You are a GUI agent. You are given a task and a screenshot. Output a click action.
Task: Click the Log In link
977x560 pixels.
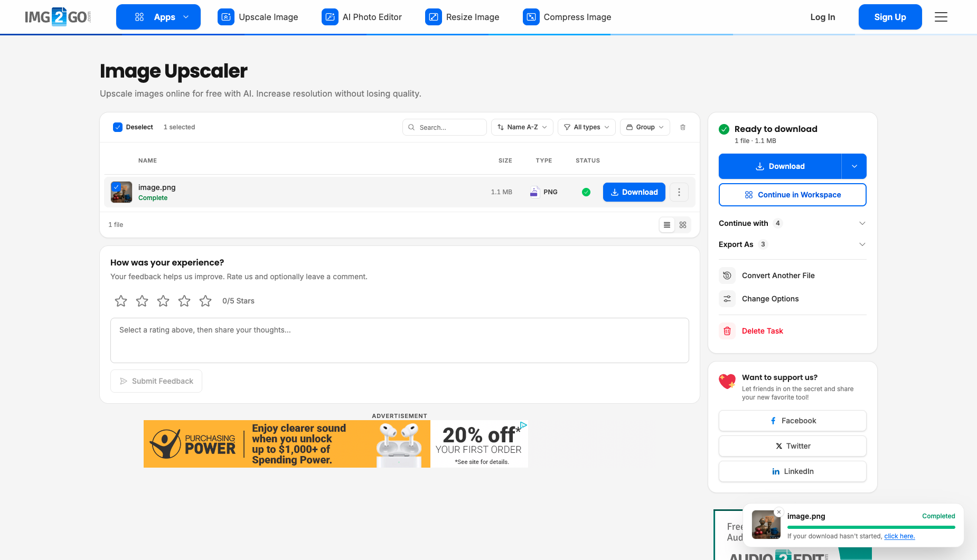(823, 17)
